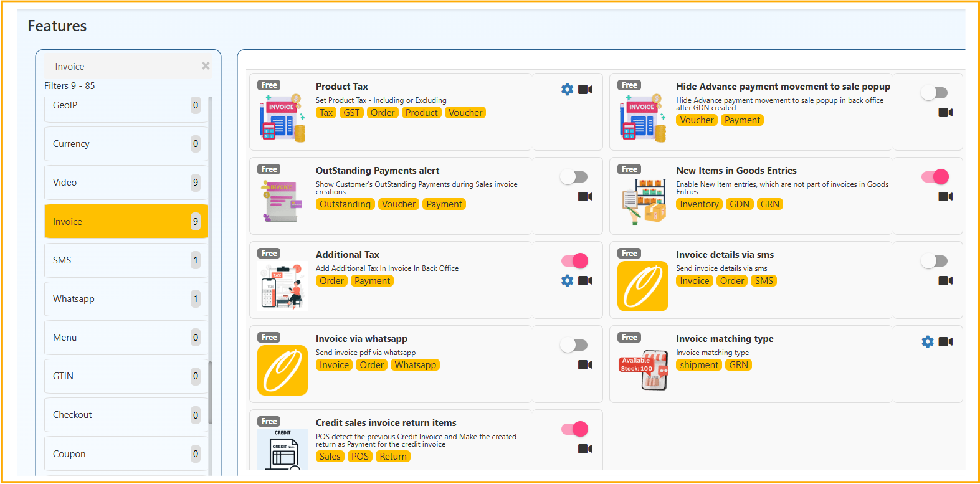The width and height of the screenshot is (980, 484).
Task: Play video for Credit sales invoice return
Action: pyautogui.click(x=585, y=449)
